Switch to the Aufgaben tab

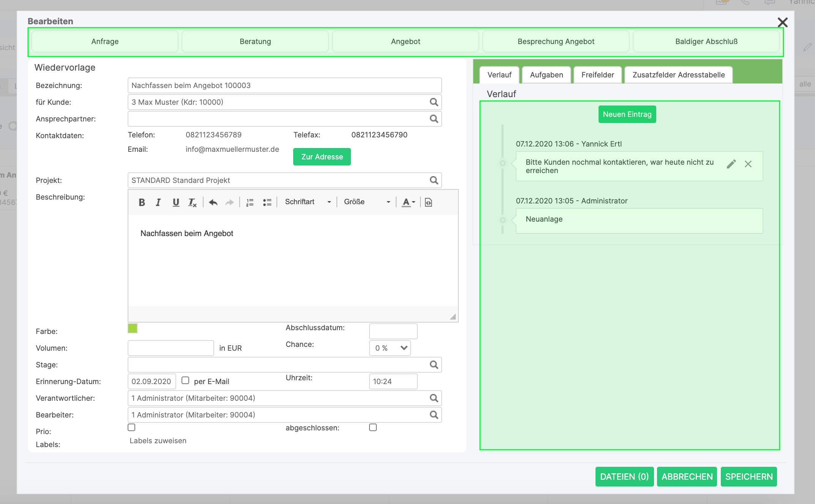click(x=546, y=75)
